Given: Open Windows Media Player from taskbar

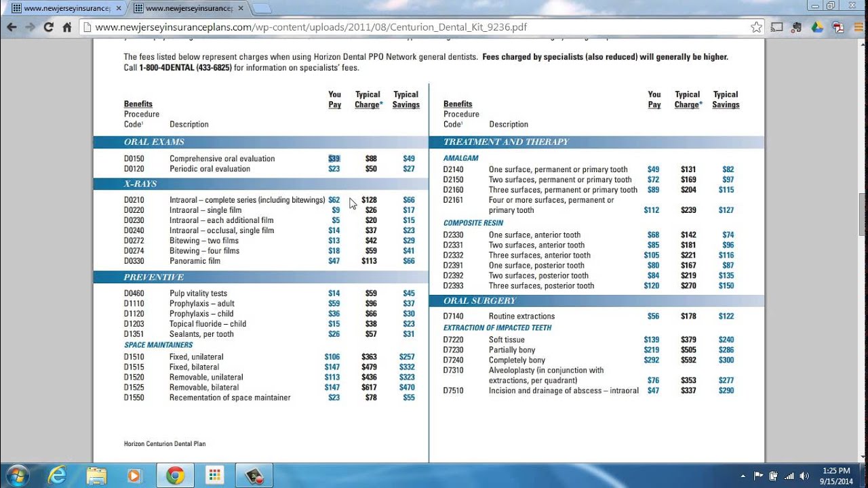Looking at the screenshot, I should [134, 475].
